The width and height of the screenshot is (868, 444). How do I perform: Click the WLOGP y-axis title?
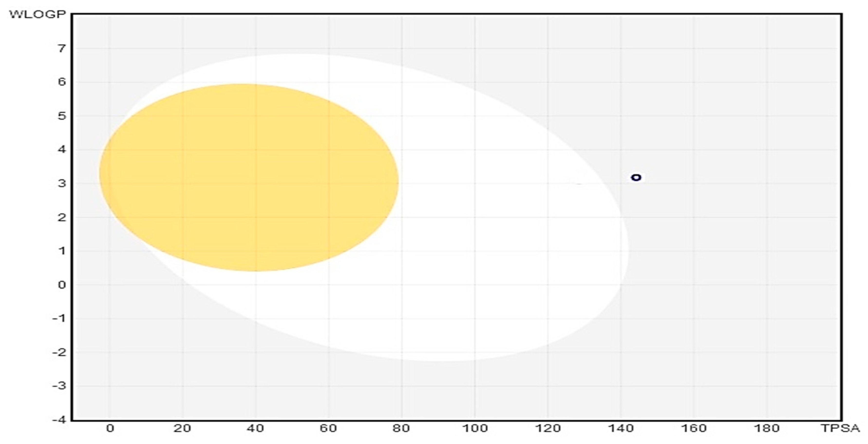pos(37,15)
